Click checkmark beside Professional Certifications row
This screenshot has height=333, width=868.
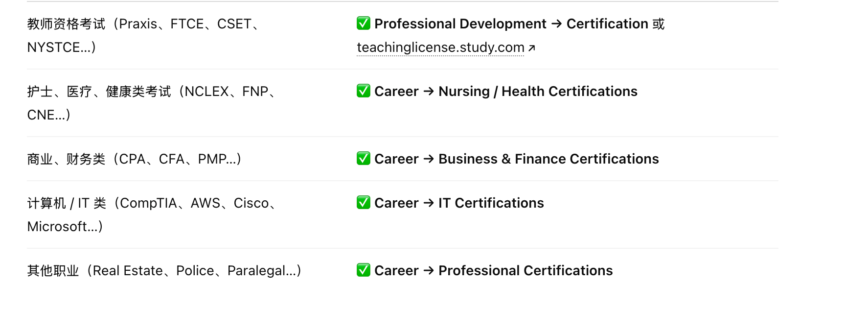[363, 270]
